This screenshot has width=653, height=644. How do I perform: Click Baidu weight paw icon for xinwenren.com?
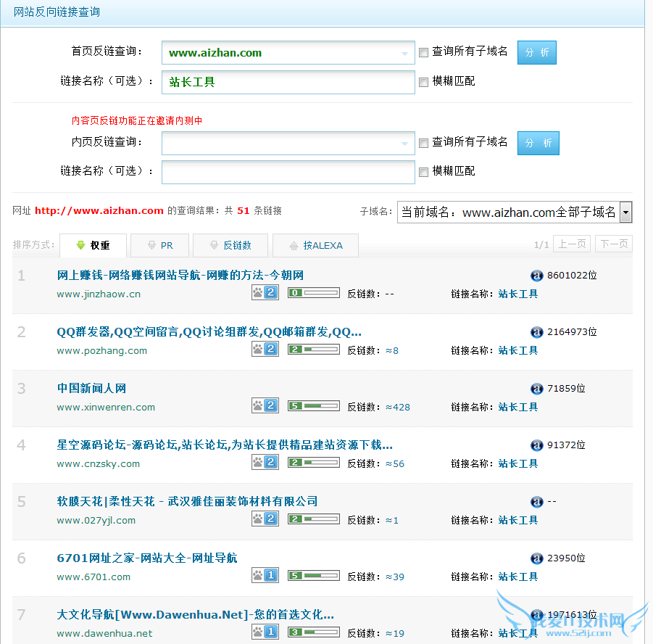(x=265, y=405)
